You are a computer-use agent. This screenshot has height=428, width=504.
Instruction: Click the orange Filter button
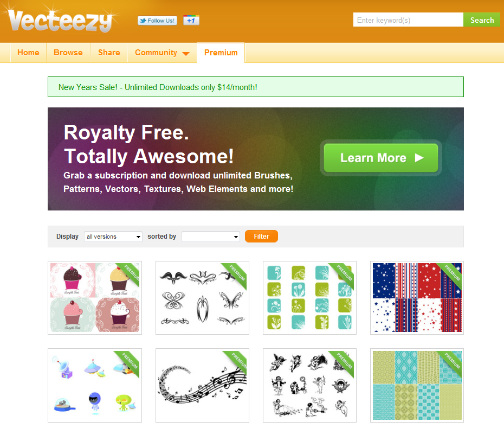261,236
